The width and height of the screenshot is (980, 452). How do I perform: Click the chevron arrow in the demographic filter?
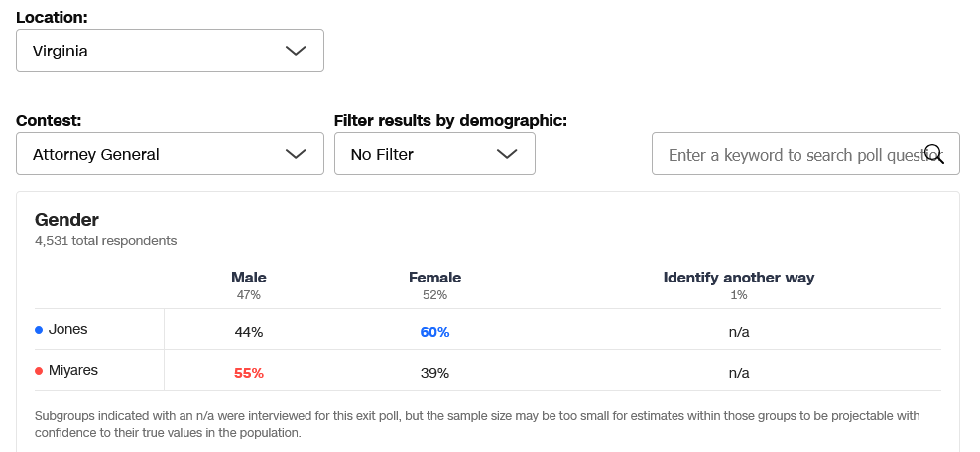(507, 154)
